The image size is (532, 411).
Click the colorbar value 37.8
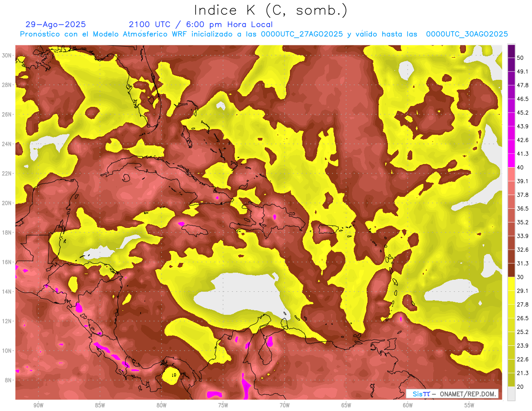coord(523,195)
